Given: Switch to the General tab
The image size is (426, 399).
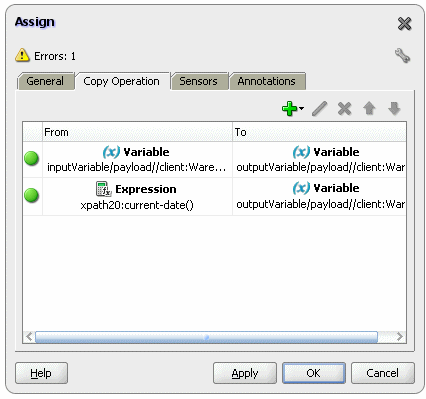Looking at the screenshot, I should tap(45, 81).
